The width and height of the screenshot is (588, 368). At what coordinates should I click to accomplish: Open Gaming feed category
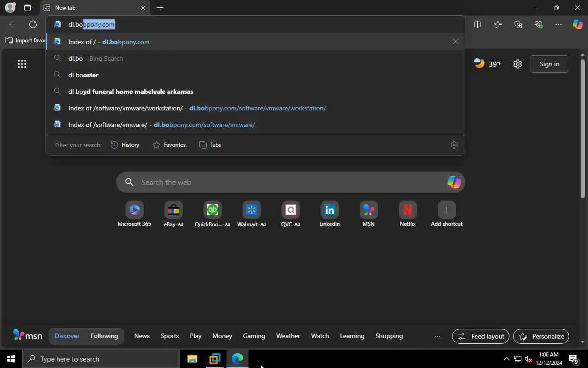254,336
